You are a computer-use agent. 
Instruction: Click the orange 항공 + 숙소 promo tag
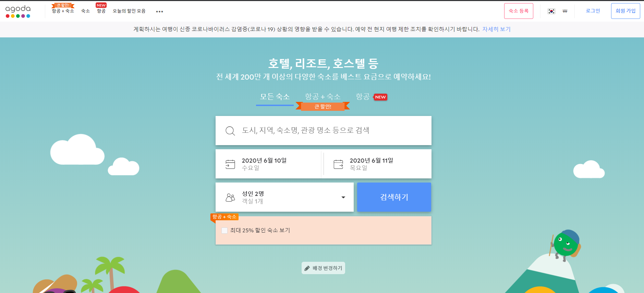coord(224,217)
